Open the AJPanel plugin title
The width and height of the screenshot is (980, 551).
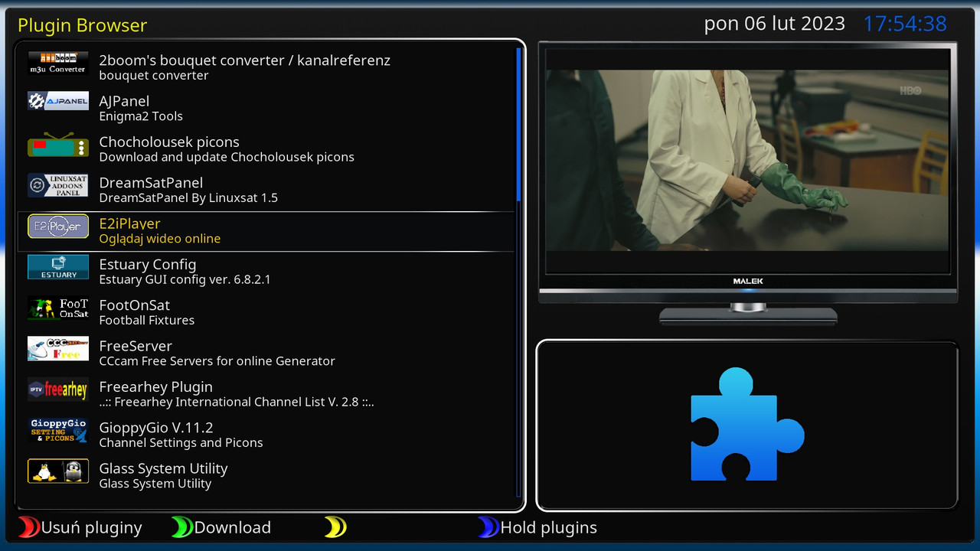124,101
